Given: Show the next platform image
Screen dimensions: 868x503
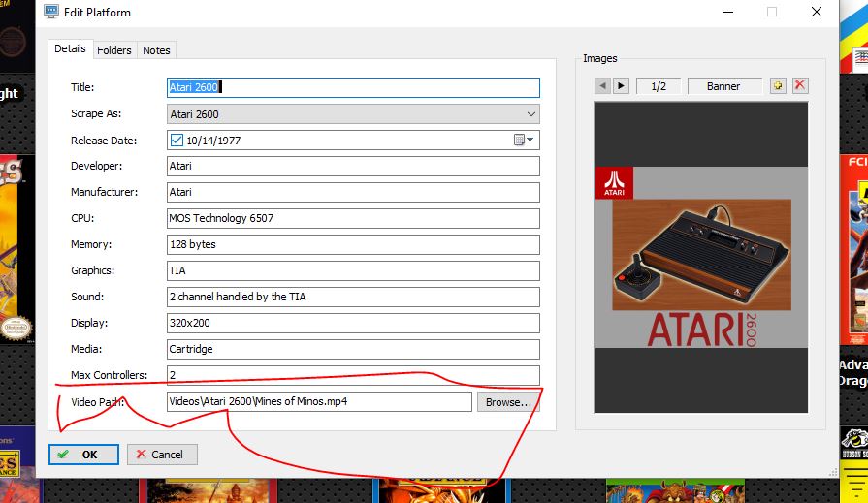Looking at the screenshot, I should pos(621,86).
